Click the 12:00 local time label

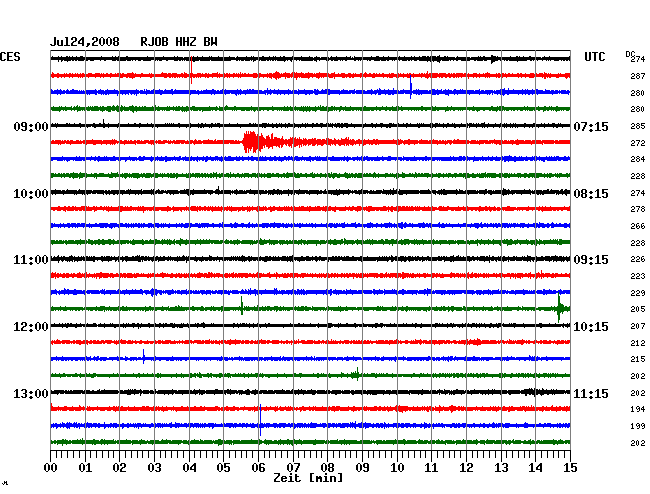point(31,327)
